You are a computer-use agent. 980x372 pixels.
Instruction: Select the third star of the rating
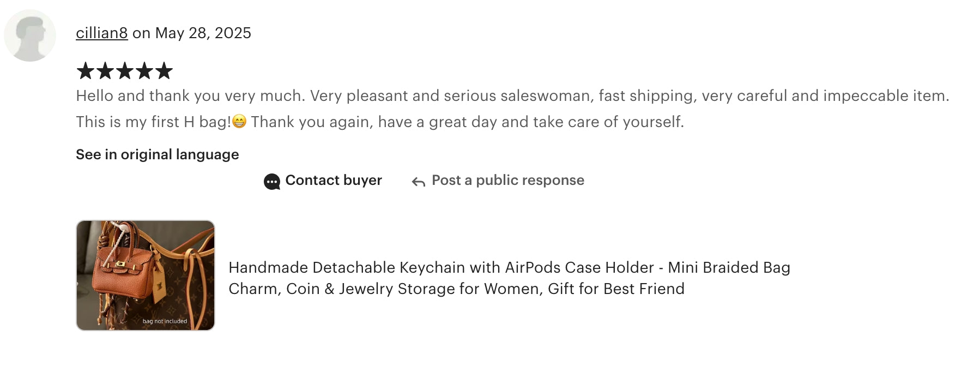click(x=125, y=70)
